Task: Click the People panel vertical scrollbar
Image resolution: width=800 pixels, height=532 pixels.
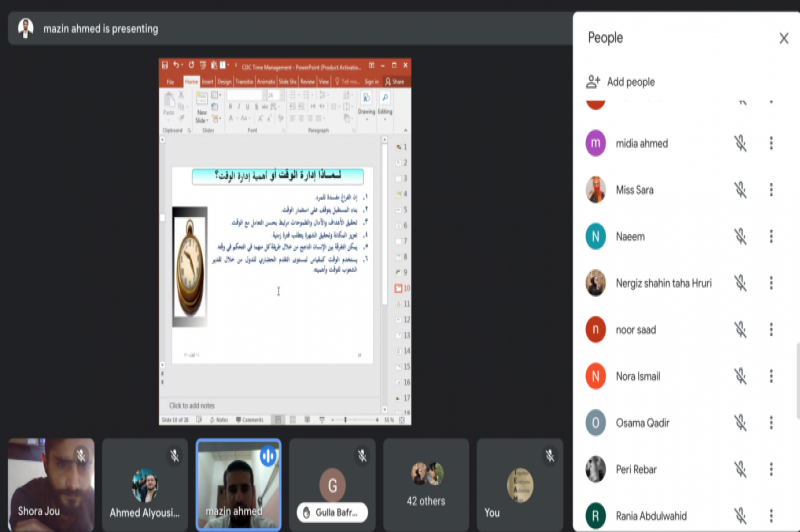Action: coord(796,380)
